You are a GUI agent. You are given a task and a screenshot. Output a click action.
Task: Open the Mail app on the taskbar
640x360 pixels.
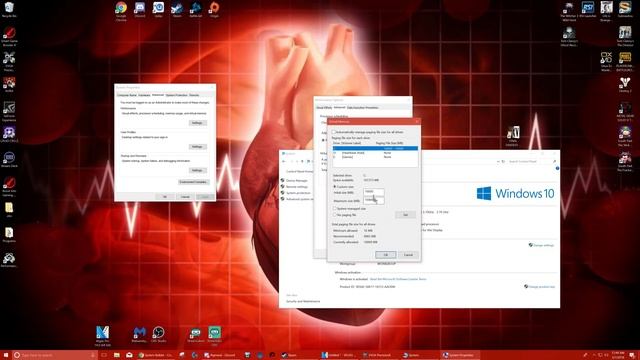click(129, 355)
